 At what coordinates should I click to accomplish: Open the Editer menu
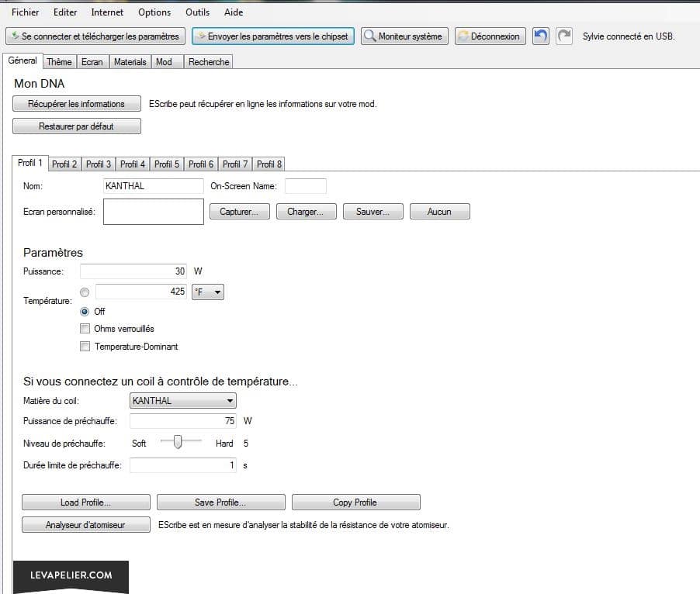tap(65, 12)
